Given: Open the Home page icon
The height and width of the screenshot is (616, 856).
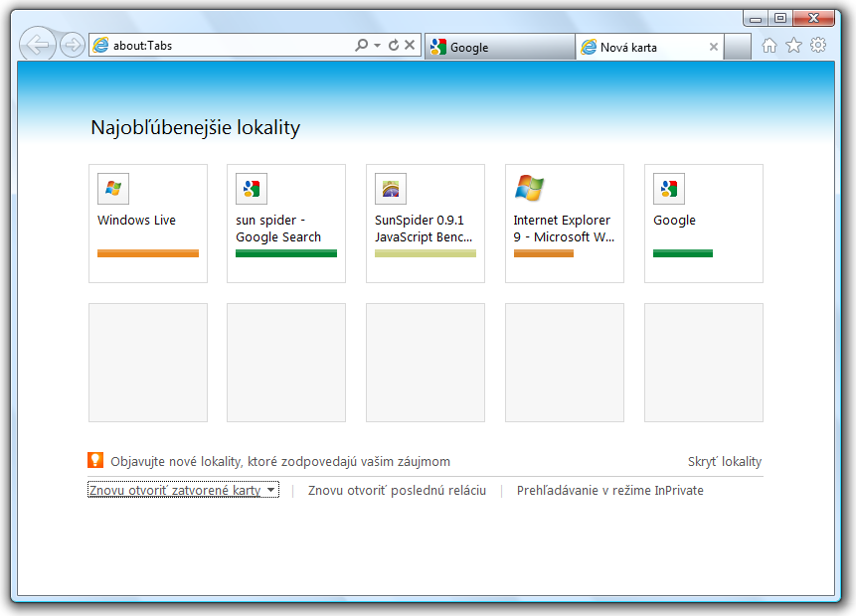Looking at the screenshot, I should click(770, 46).
